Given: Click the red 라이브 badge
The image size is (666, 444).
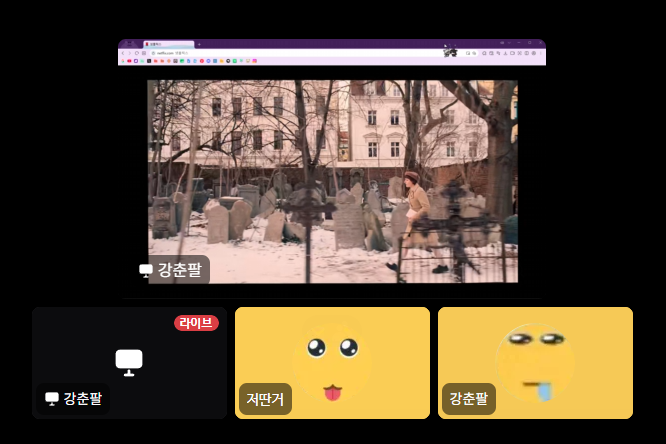Looking at the screenshot, I should [196, 323].
